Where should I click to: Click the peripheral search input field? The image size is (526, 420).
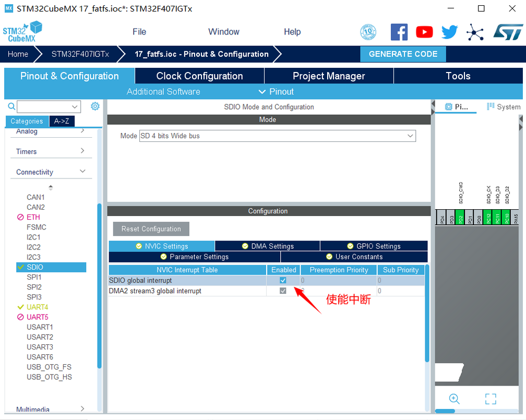click(x=45, y=106)
